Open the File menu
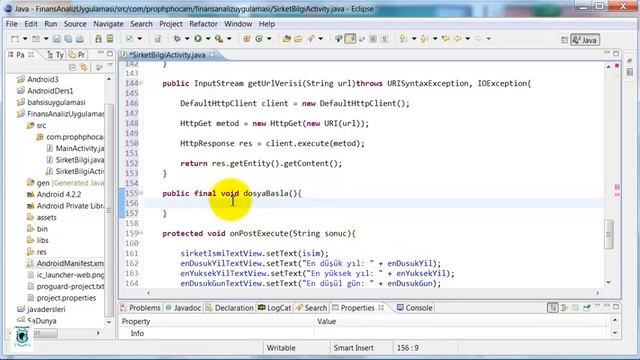640x360 pixels. pos(11,24)
